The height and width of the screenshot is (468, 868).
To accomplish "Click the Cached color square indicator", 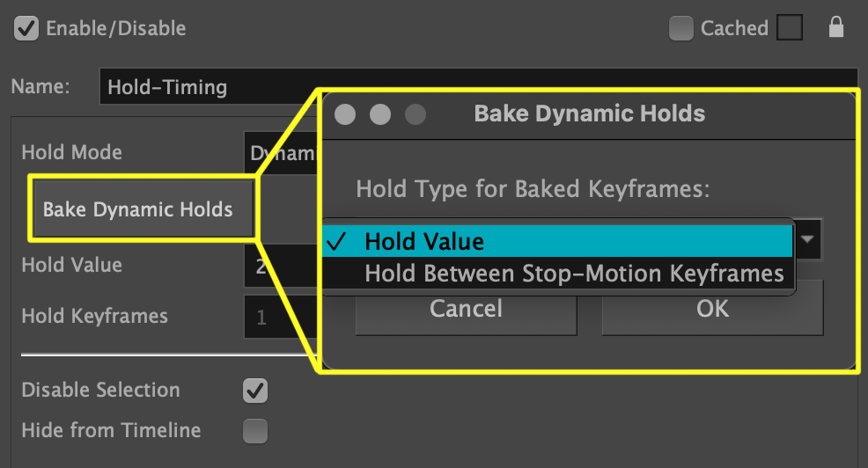I will click(x=790, y=28).
